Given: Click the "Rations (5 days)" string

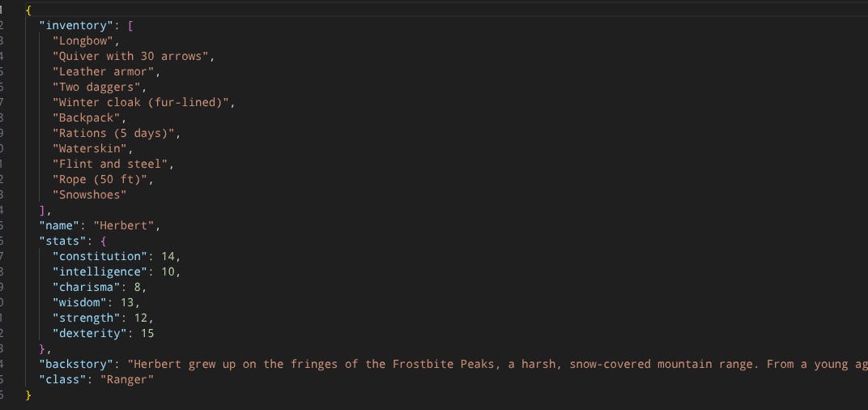Looking at the screenshot, I should pyautogui.click(x=113, y=134).
